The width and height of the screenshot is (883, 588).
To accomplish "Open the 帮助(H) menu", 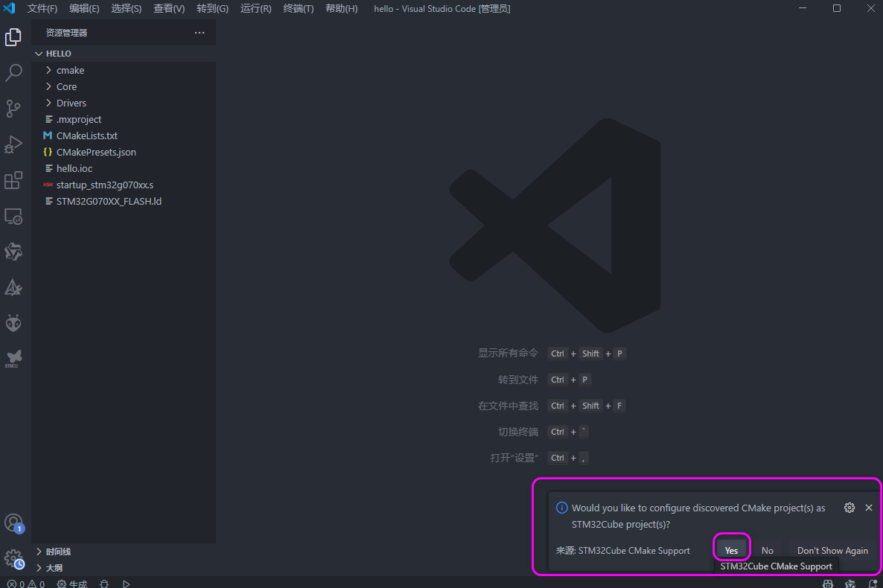I will click(341, 8).
